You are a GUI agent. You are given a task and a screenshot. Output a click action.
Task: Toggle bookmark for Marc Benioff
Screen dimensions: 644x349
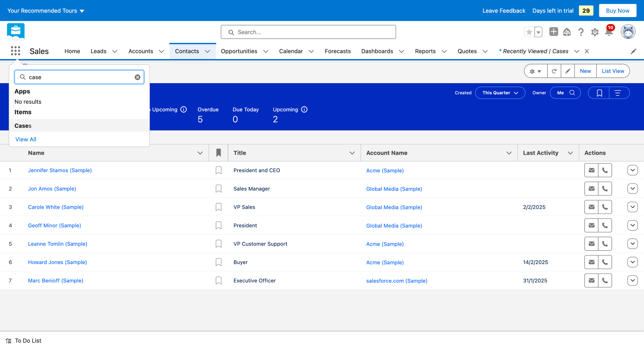pyautogui.click(x=218, y=280)
